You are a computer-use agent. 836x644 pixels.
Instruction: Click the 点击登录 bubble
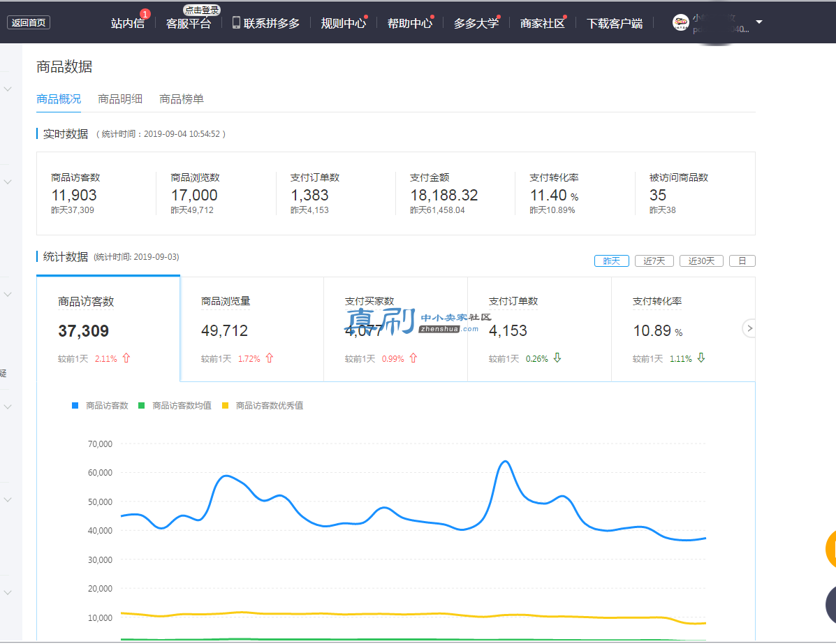coord(202,10)
